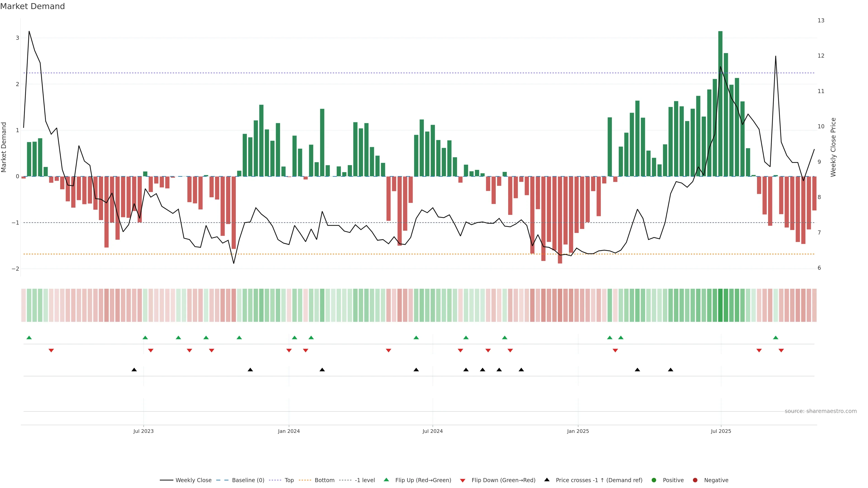
Task: Click Flip Up green triangle legend icon
Action: click(x=387, y=480)
